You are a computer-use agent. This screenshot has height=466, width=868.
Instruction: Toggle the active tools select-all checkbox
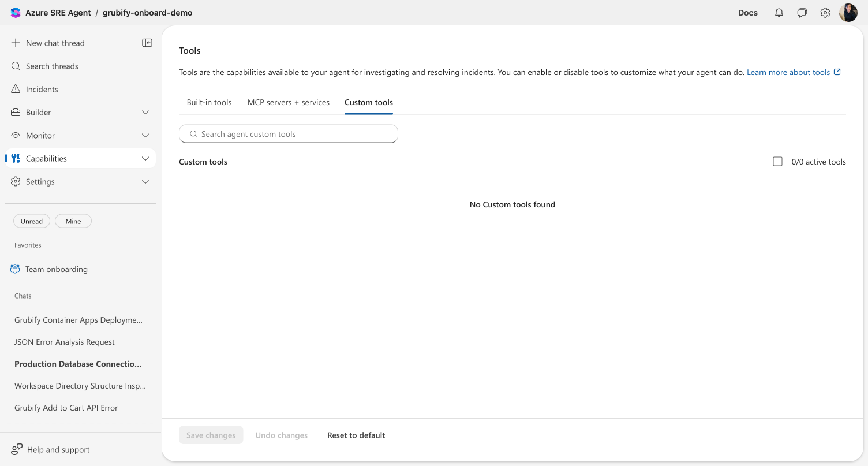coord(777,162)
